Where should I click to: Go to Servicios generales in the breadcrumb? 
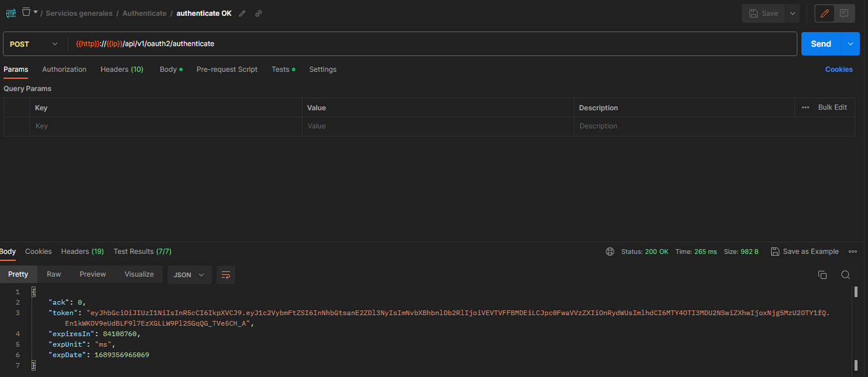79,13
